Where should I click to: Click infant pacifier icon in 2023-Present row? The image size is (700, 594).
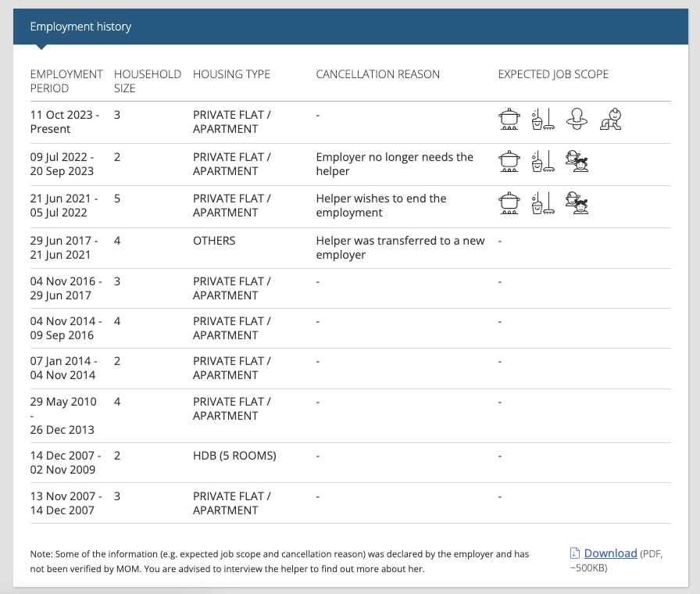(x=577, y=119)
